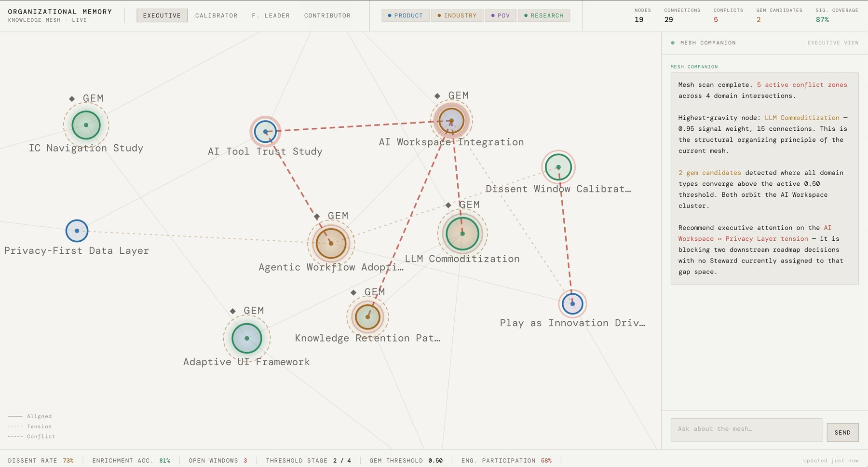Click the Enrichment Acc. 81% entry
The image size is (868, 467).
point(131,461)
